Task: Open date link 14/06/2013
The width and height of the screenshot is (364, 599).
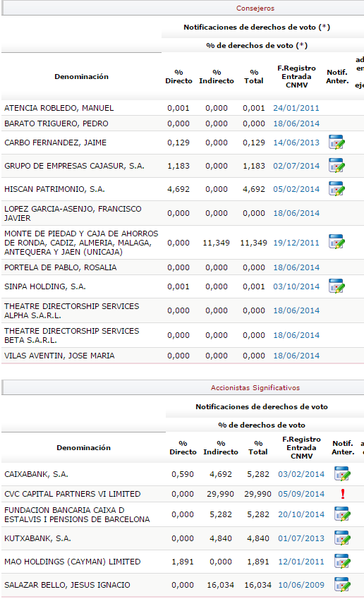Action: [296, 143]
